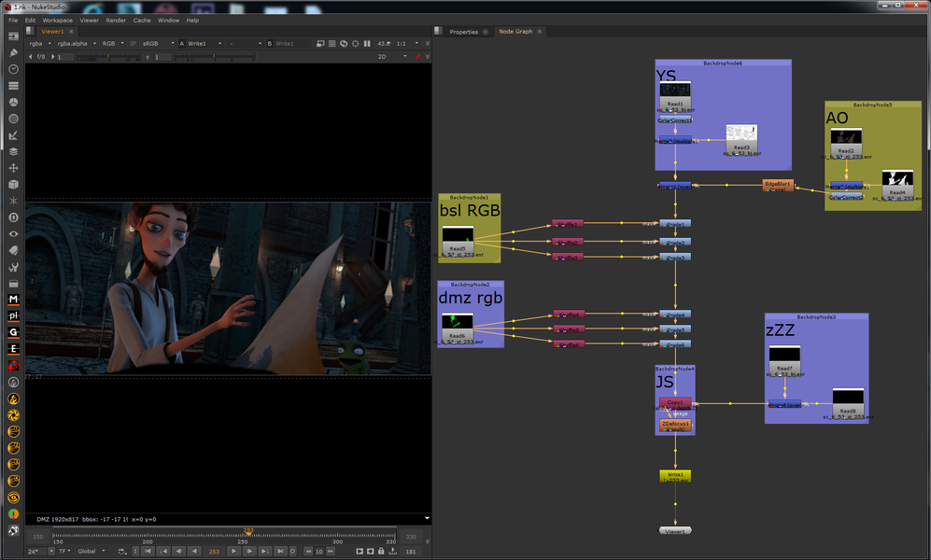931x560 pixels.
Task: Open the File menu
Action: [13, 21]
